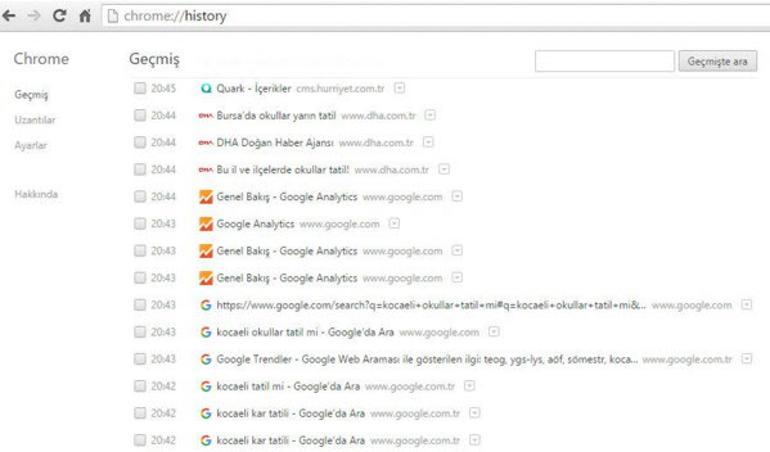The height and width of the screenshot is (452, 770).
Task: Expand options menu for Google Trendler entry
Action: tap(746, 358)
